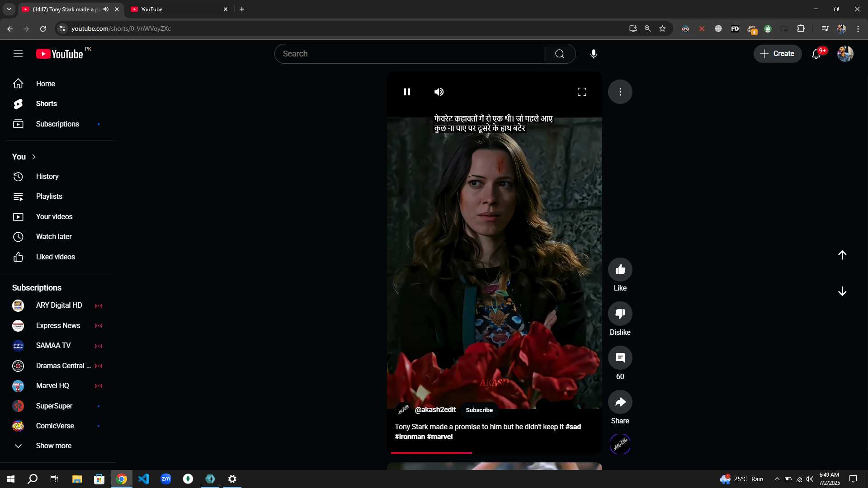Screen dimensions: 868x488
Task: Mute the tab audio speaker icon
Action: pyautogui.click(x=106, y=9)
